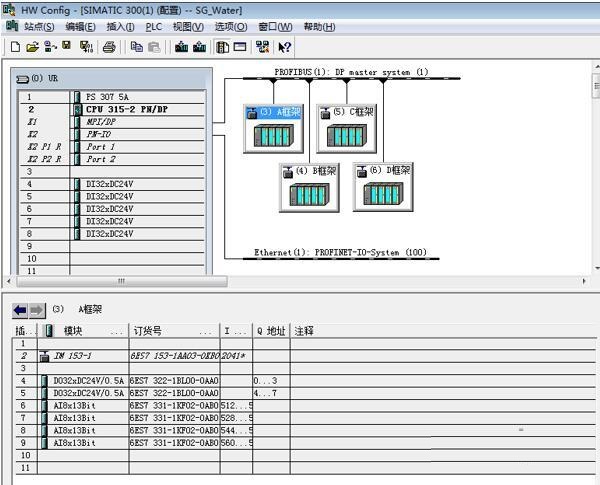600x485 pixels.
Task: Click the horizontal scrollbar right arrow
Action: click(x=584, y=281)
